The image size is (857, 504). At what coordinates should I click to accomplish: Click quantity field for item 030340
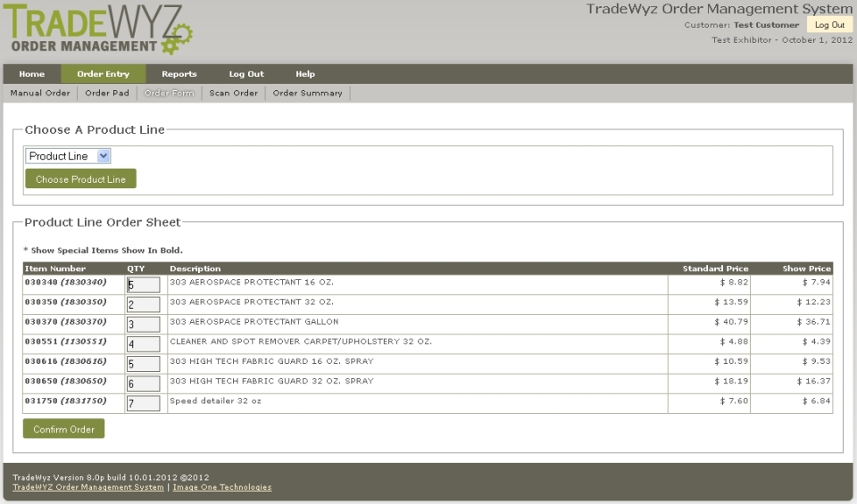tap(143, 285)
